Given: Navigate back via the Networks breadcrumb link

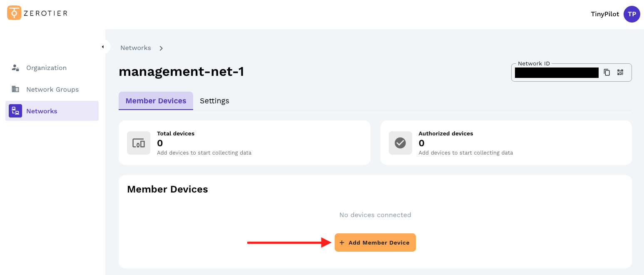Looking at the screenshot, I should 136,47.
